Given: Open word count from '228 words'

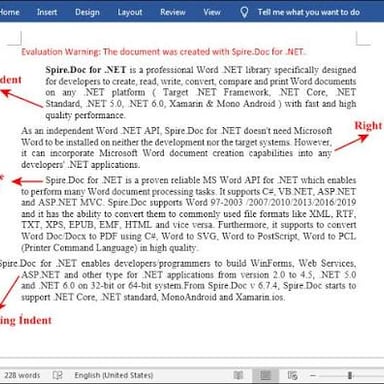Looking at the screenshot, I should 22,375.
